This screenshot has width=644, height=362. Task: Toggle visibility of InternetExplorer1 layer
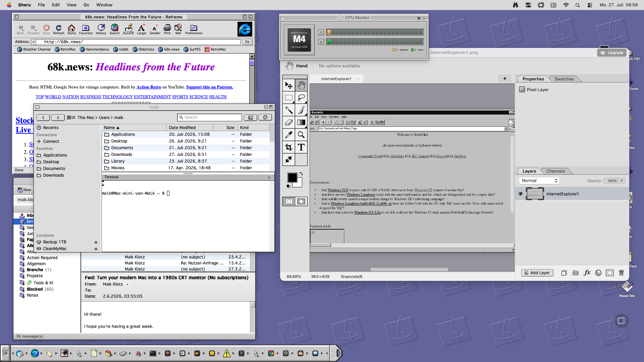(x=521, y=194)
